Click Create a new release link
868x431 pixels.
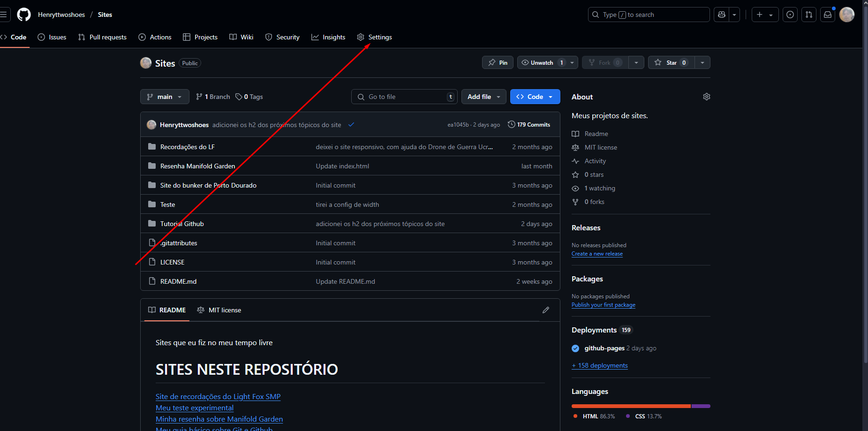tap(597, 254)
